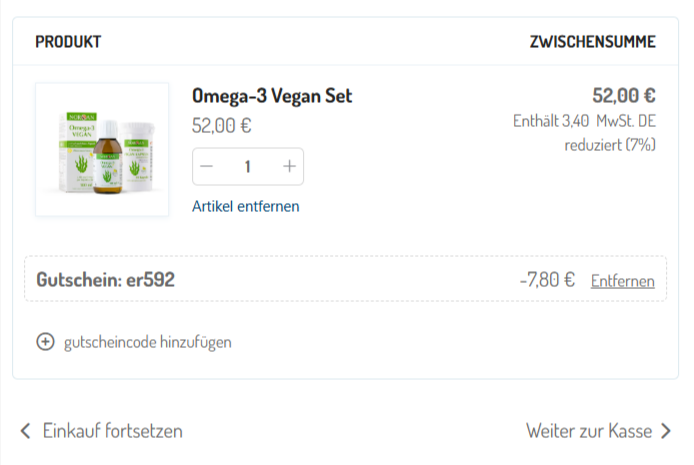Viewport: 694px width, 465px height.
Task: Go back via Einkauf fortsetzen text
Action: [112, 431]
